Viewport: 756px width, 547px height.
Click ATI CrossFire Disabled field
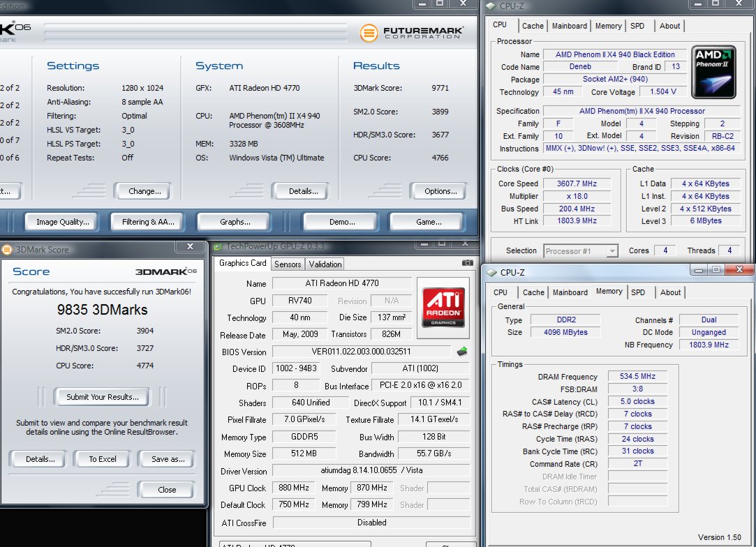tap(371, 523)
